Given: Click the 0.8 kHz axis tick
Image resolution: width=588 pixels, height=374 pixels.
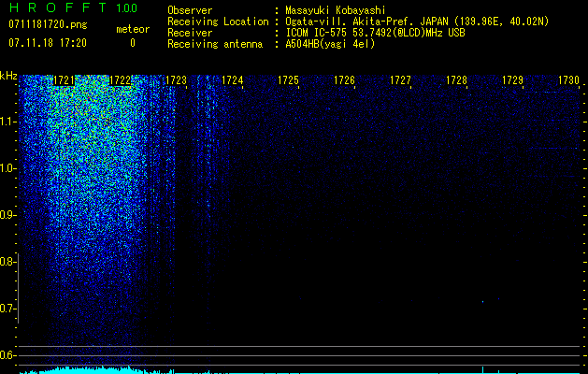Looking at the screenshot, I should pyautogui.click(x=8, y=262).
